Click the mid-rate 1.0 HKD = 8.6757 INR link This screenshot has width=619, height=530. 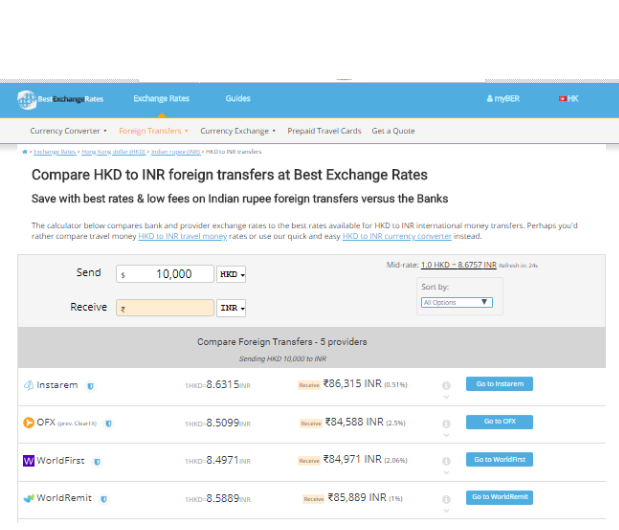pyautogui.click(x=459, y=265)
